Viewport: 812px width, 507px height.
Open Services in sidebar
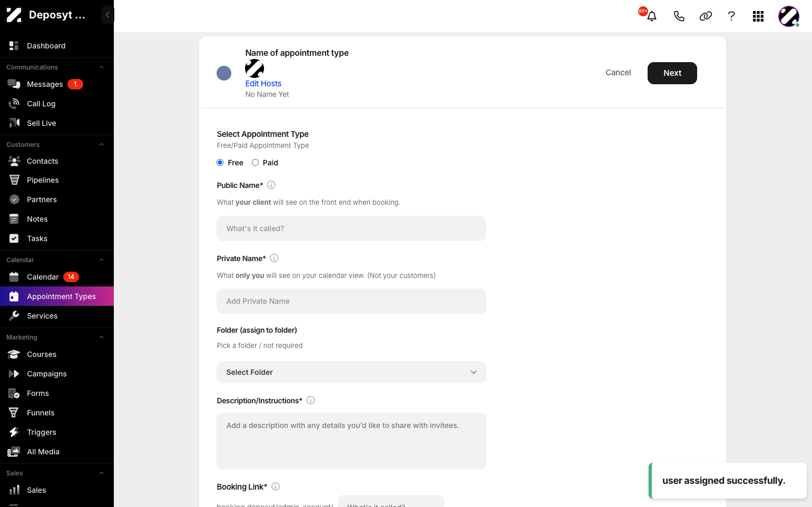click(57, 316)
